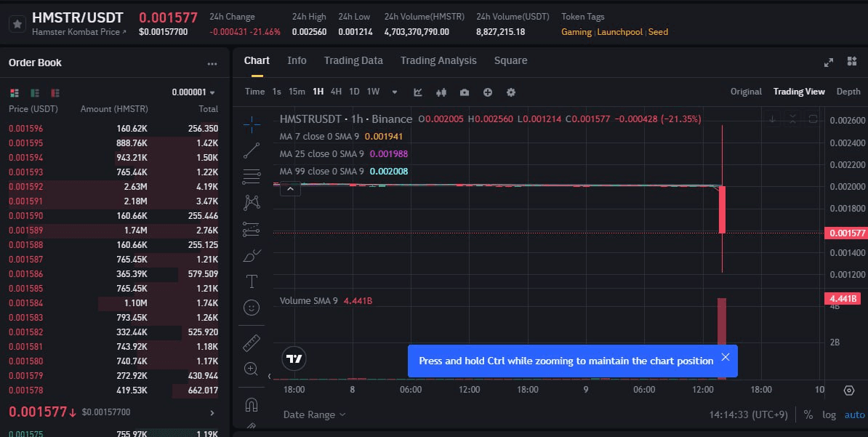Toggle the magnet snap mode
The height and width of the screenshot is (437, 868).
pos(252,406)
